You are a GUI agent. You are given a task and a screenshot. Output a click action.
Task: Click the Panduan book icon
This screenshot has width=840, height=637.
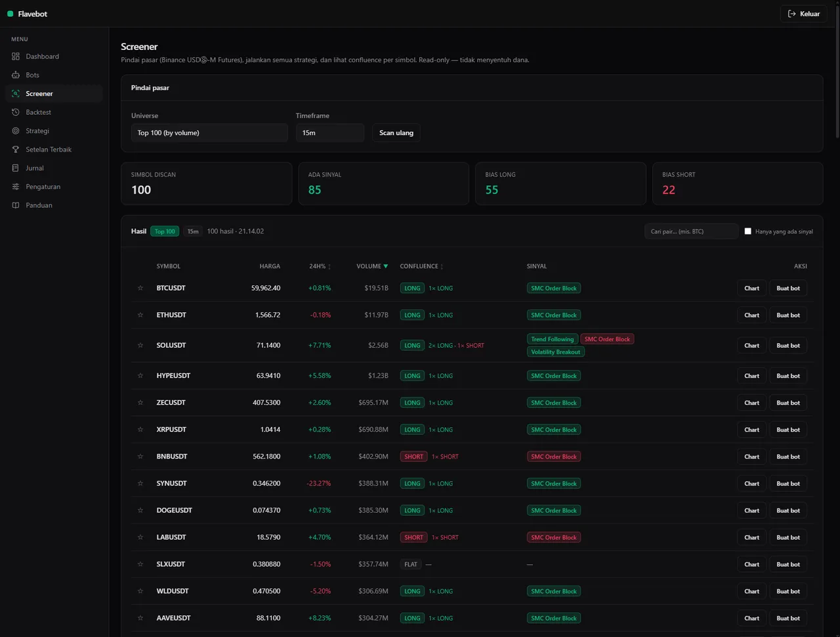click(x=16, y=205)
